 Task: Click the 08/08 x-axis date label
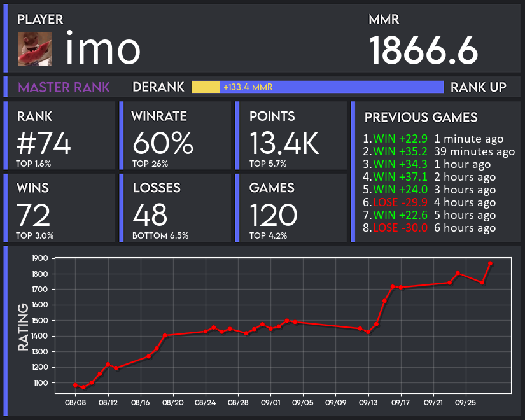(75, 402)
